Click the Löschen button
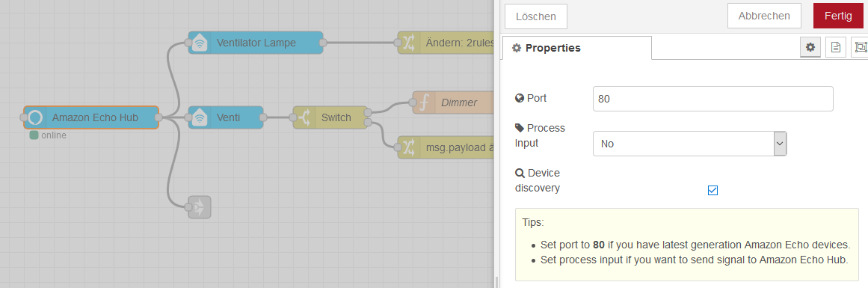 (x=536, y=16)
